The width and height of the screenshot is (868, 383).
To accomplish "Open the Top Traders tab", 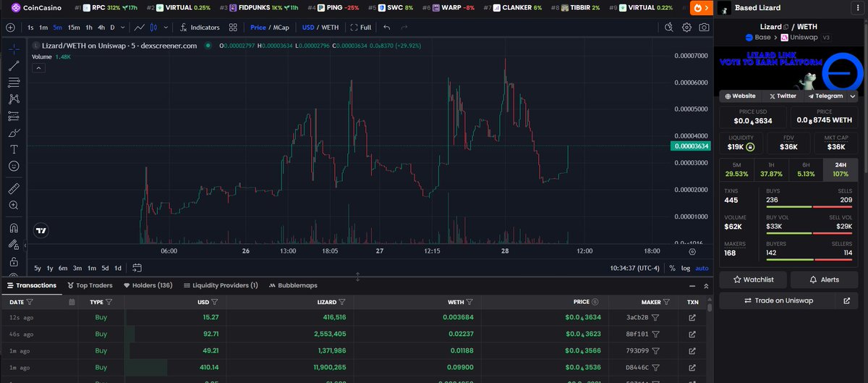I will click(x=91, y=285).
